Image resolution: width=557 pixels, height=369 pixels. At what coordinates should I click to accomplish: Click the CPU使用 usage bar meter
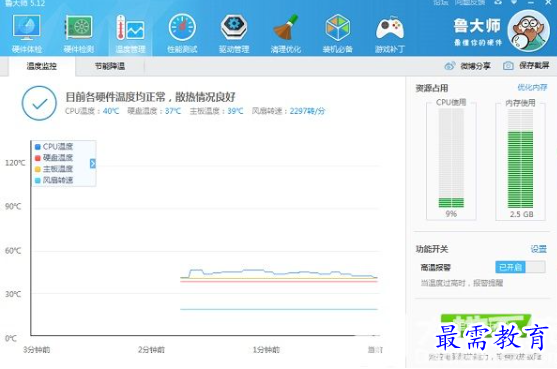point(451,158)
